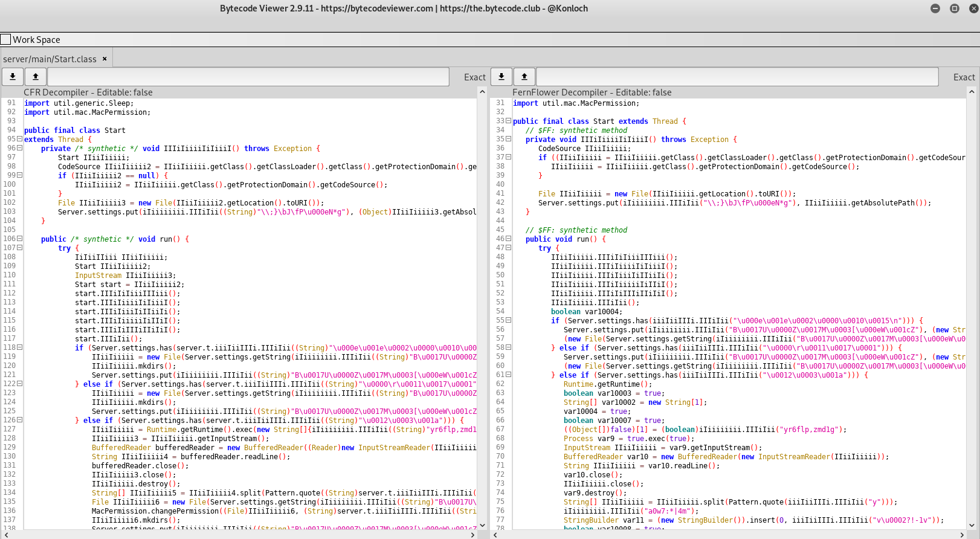Click FernFlower pane horizontal scroll-right arrow
The image size is (980, 539).
pyautogui.click(x=962, y=535)
